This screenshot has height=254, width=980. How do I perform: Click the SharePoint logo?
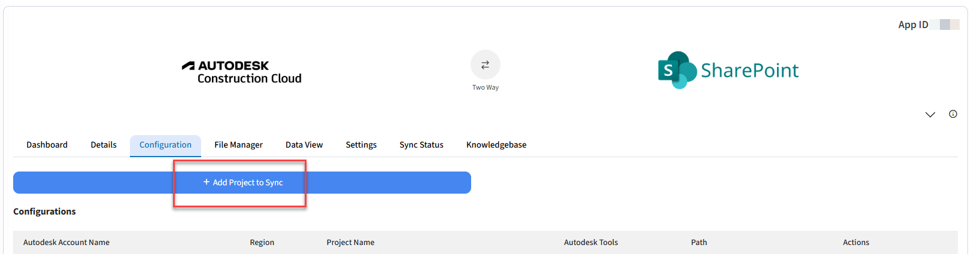pyautogui.click(x=728, y=70)
